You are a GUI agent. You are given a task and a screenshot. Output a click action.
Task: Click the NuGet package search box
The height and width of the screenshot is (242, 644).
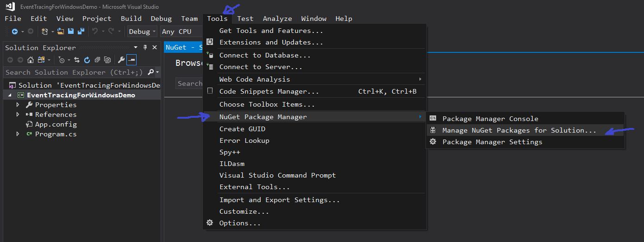click(x=189, y=83)
